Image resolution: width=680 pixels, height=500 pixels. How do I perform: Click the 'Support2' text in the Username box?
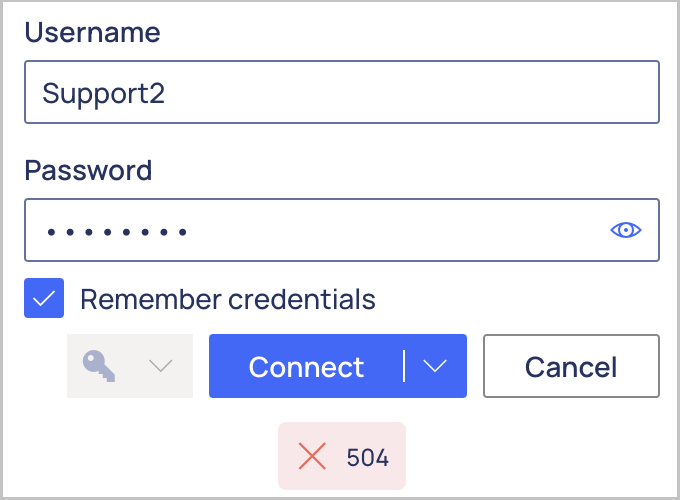point(103,93)
